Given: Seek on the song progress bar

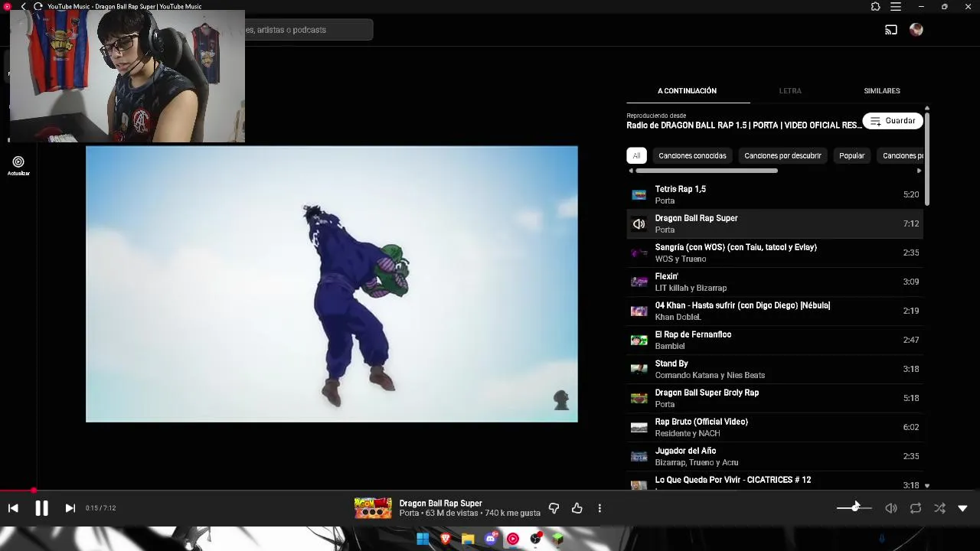Looking at the screenshot, I should point(490,491).
